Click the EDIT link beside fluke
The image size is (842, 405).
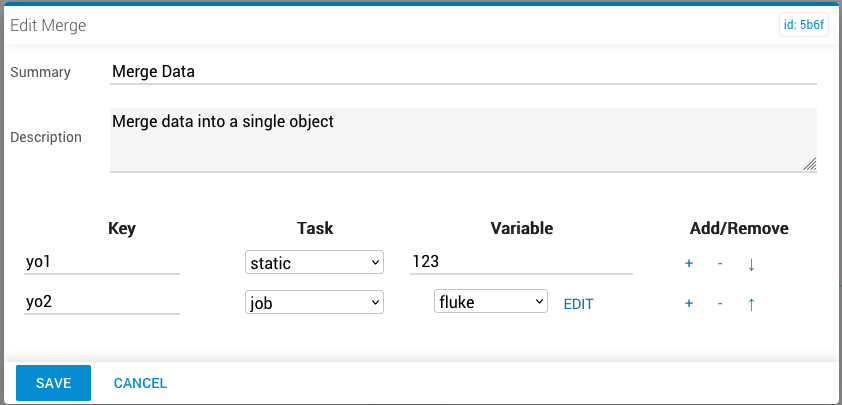coord(578,304)
